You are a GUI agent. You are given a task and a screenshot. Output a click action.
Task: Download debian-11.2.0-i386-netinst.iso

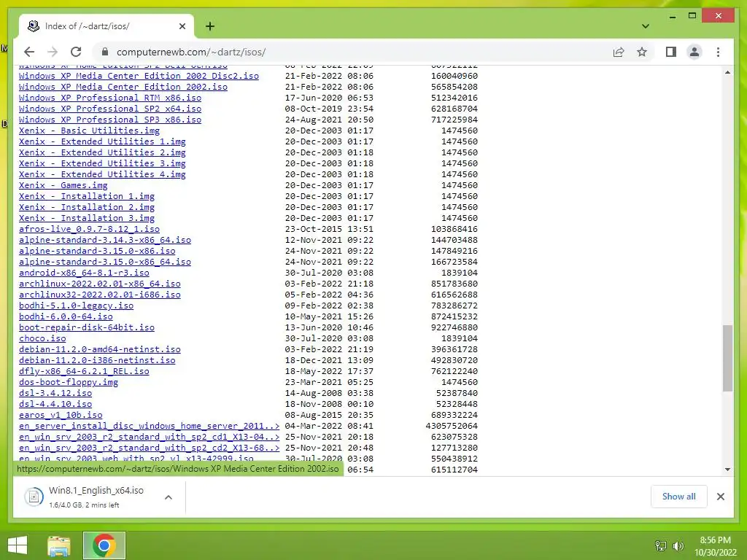tap(97, 360)
